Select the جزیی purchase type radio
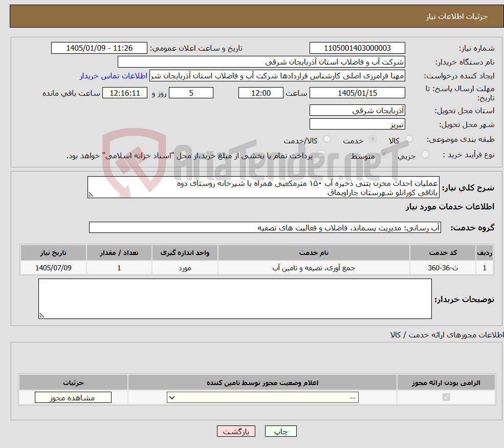Screen dimensions: 504x448 point(425,155)
